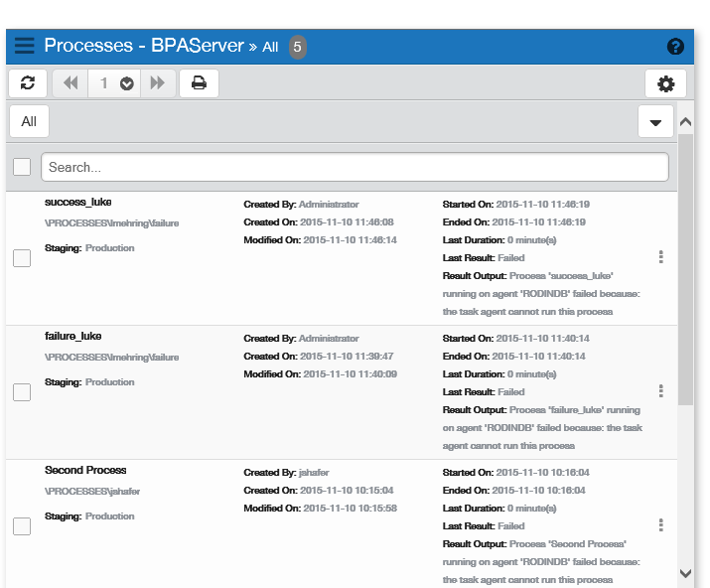Open the page number dropdown
Viewport: 710px width, 588px height.
coord(126,83)
